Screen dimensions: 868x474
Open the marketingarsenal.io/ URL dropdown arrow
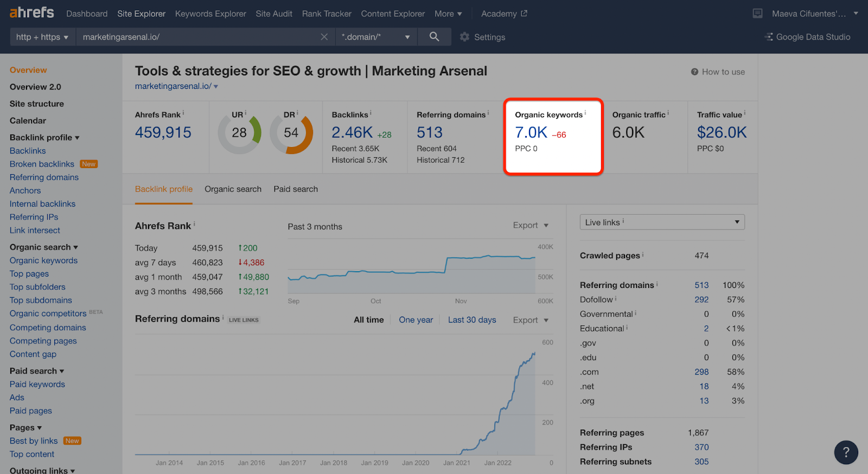(x=216, y=87)
